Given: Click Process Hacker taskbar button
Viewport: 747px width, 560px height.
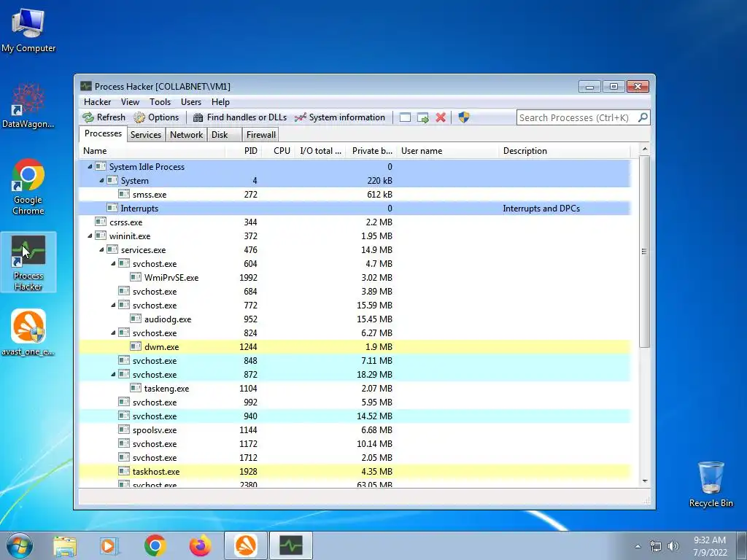Looking at the screenshot, I should click(x=291, y=545).
